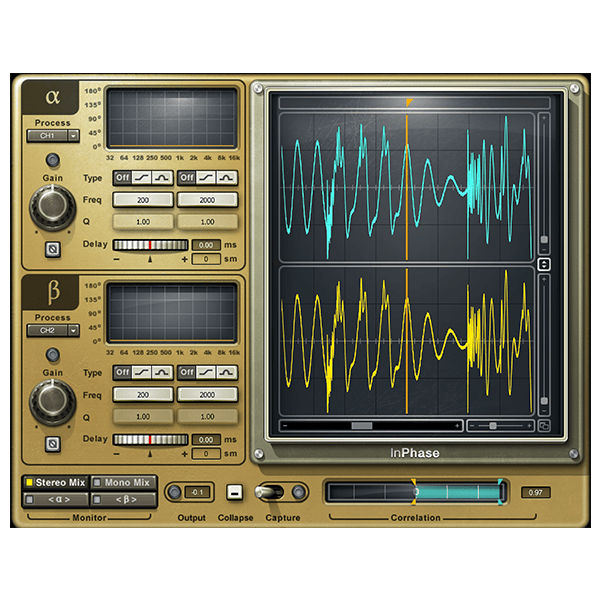Click the alpha Gain knob

[52, 207]
